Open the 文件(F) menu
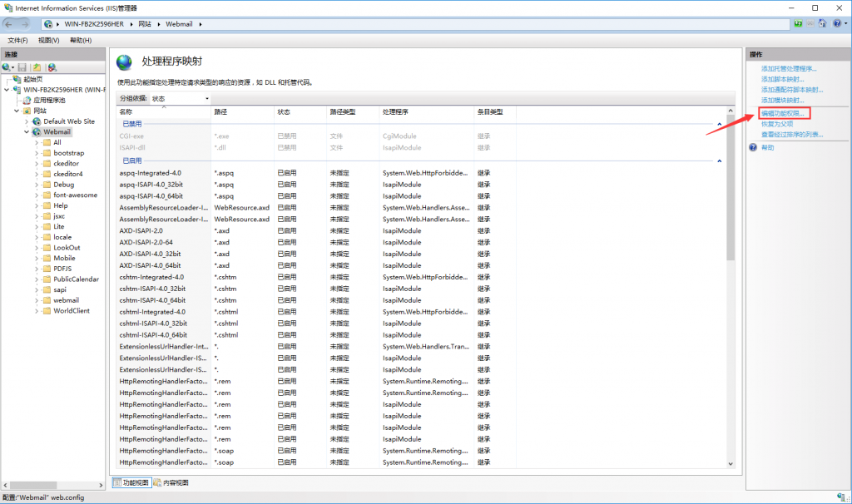Image resolution: width=852 pixels, height=504 pixels. (18, 40)
